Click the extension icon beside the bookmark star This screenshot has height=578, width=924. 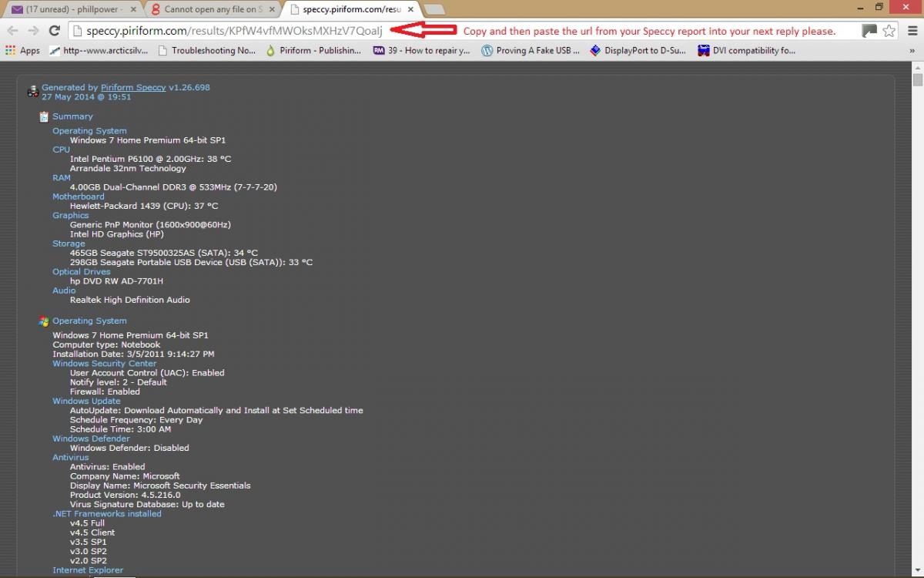click(x=869, y=31)
